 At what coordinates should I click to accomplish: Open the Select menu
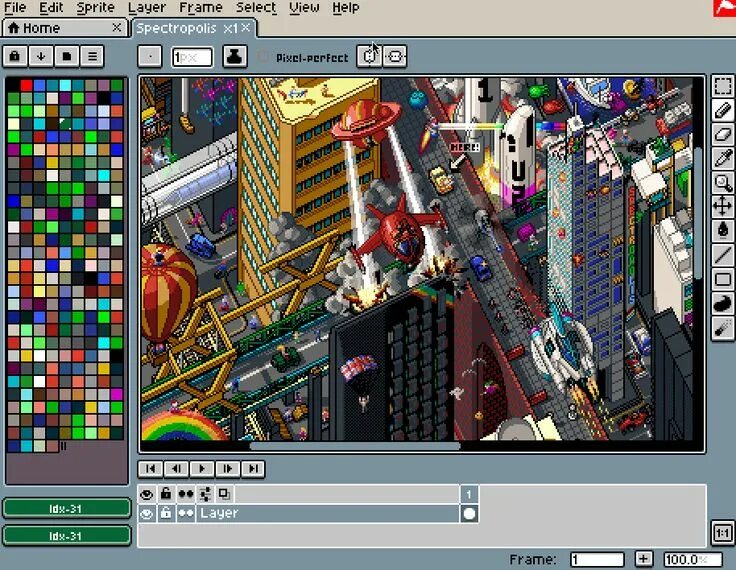[x=256, y=8]
